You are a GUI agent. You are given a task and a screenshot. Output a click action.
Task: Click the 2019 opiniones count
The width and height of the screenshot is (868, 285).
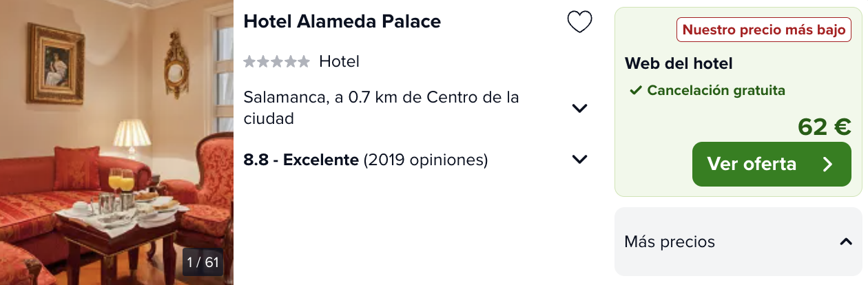point(426,160)
